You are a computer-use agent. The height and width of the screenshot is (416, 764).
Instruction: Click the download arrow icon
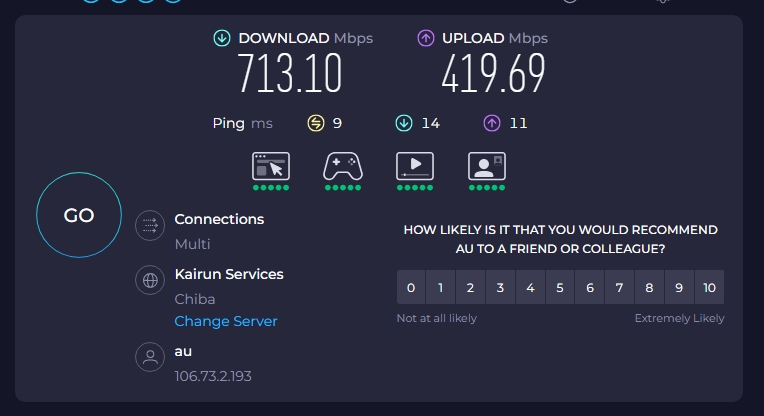pos(222,38)
